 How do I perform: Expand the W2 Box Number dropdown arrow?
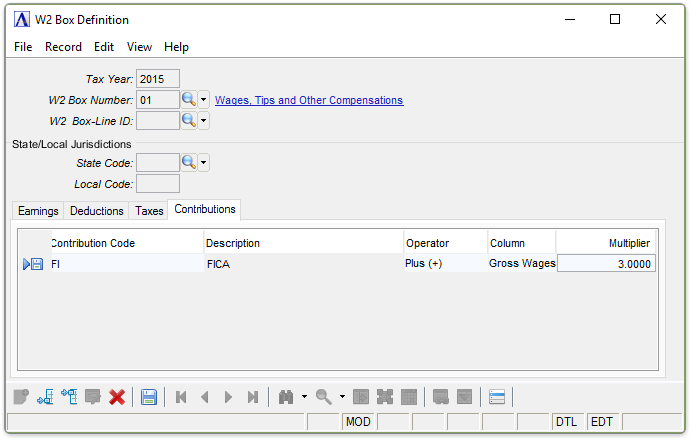203,100
